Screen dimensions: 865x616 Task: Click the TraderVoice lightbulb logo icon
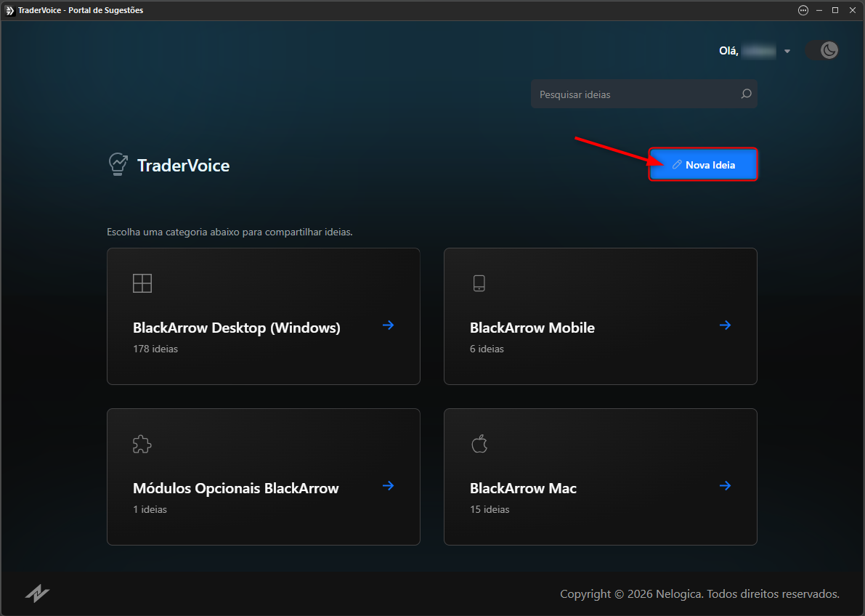pyautogui.click(x=118, y=164)
